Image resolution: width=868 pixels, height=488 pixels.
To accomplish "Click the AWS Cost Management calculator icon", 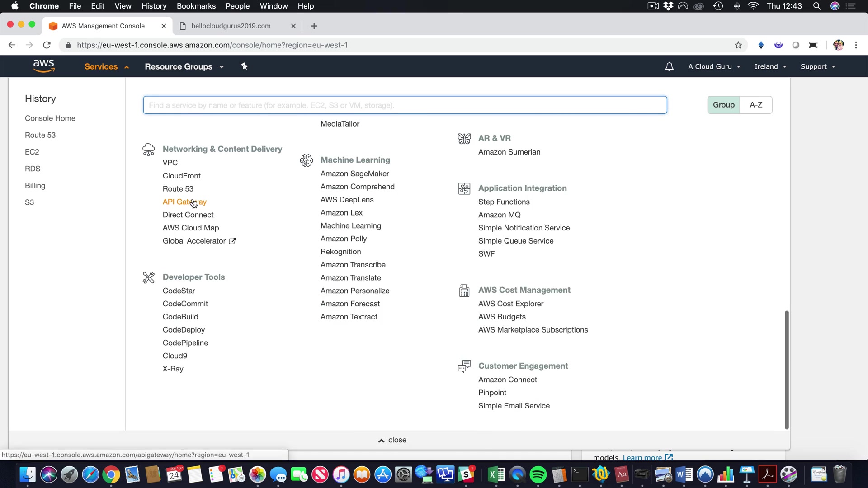I will point(464,290).
